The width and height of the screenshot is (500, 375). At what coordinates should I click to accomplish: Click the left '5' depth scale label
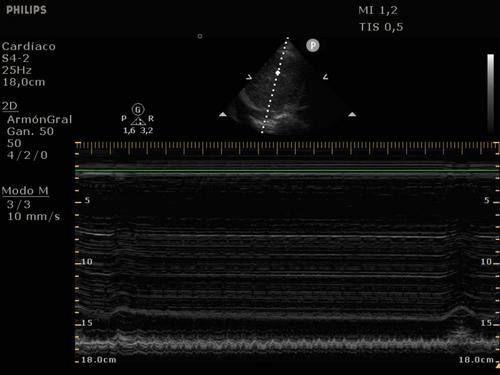click(x=87, y=200)
